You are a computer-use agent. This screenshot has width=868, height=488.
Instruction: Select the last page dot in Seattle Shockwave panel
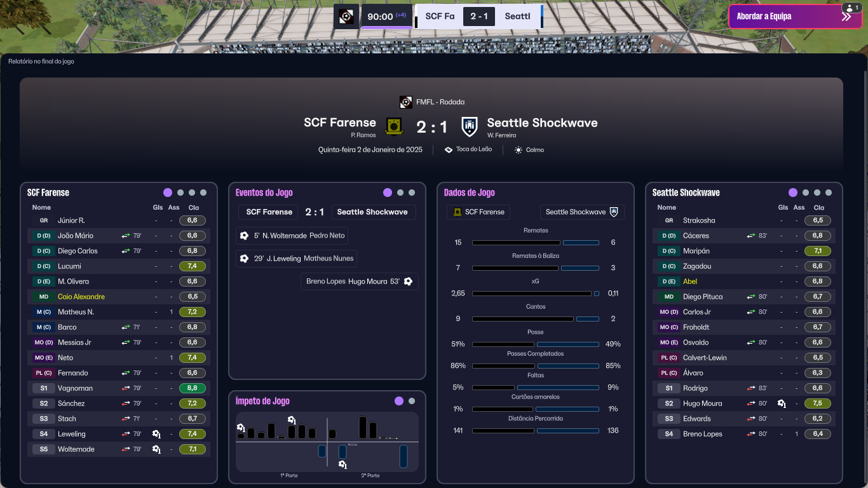(x=829, y=193)
